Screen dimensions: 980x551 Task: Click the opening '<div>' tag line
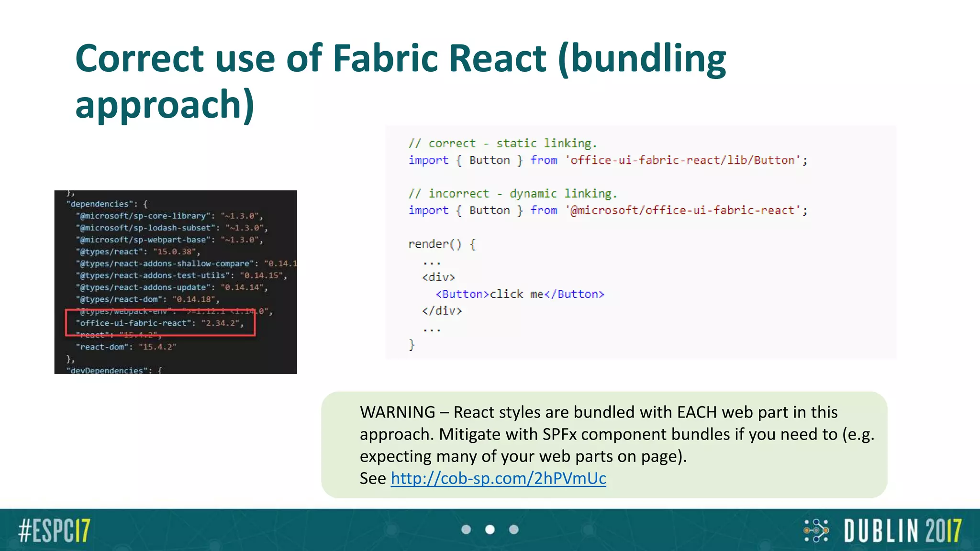click(438, 277)
